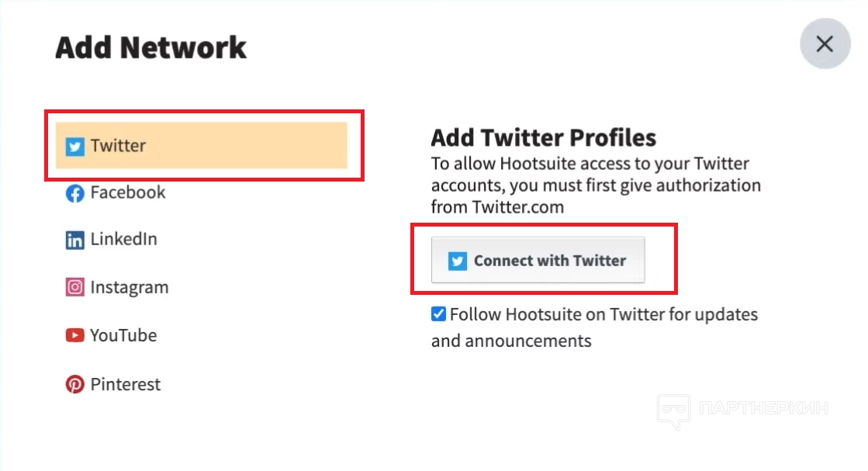
Task: Click the Pinterest logo icon
Action: coord(74,384)
